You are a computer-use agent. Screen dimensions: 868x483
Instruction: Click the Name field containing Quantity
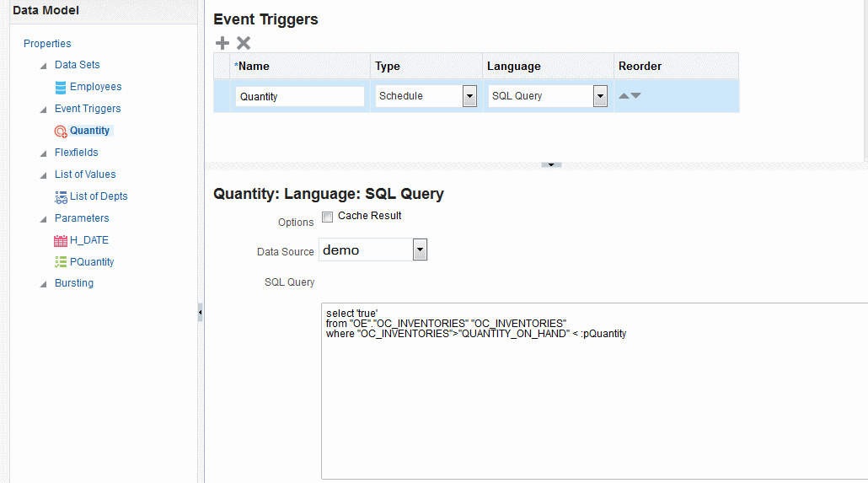[x=299, y=96]
